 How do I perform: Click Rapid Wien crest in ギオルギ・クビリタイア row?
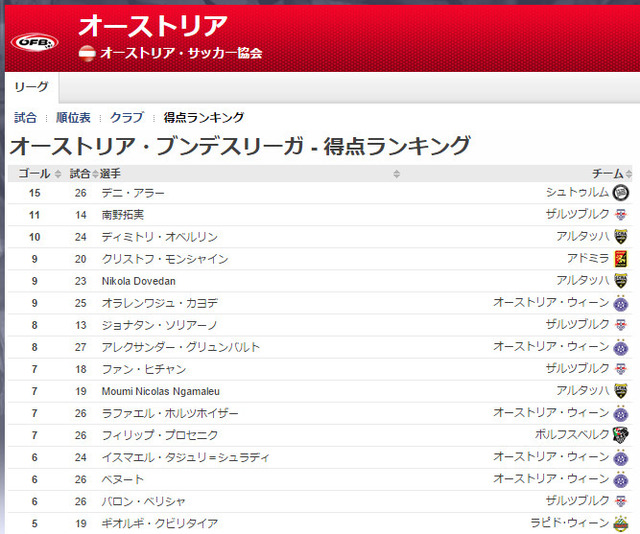pos(621,523)
